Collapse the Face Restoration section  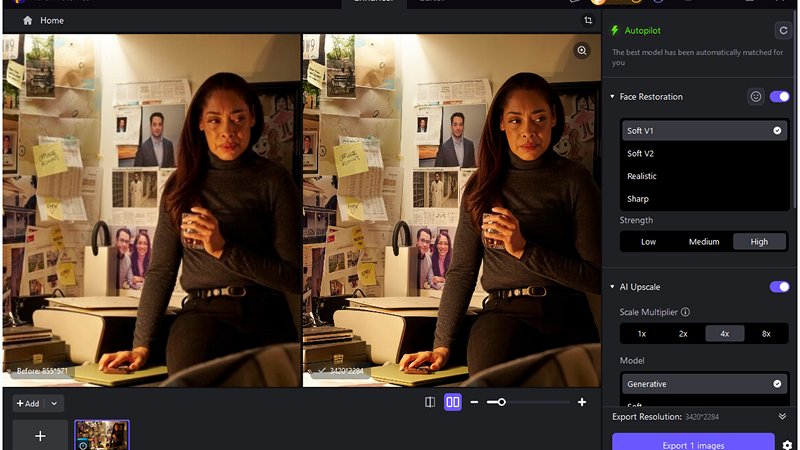coord(612,96)
